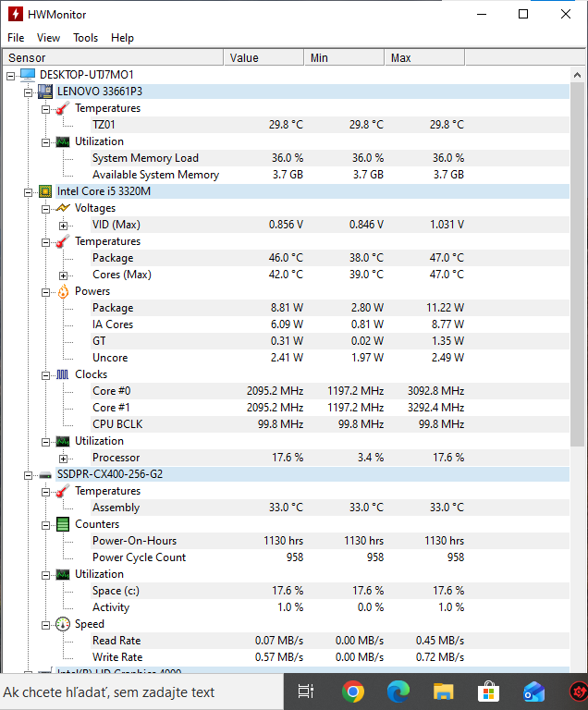Screen dimensions: 588x710
Task: Open the Tools menu
Action: click(x=86, y=38)
